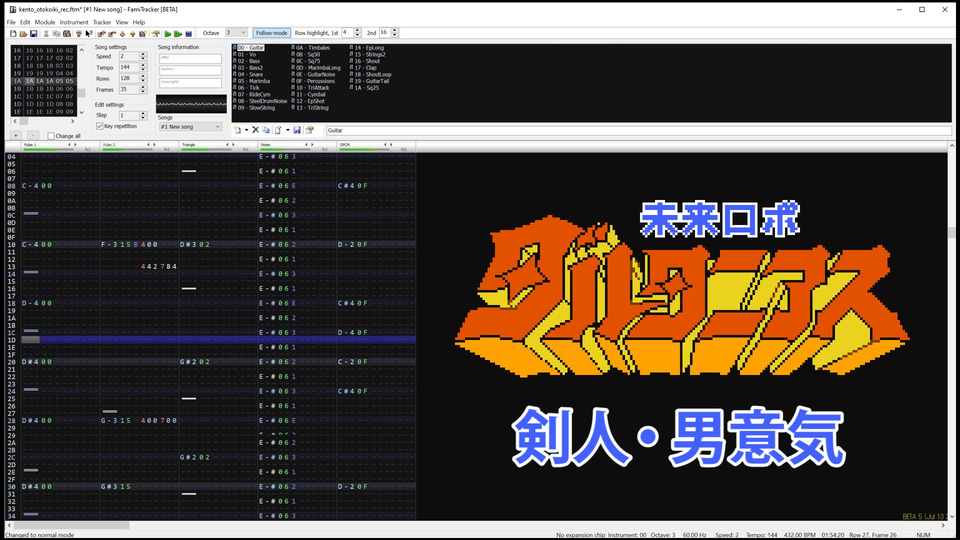The image size is (960, 540).
Task: Select instrument 02 - Bass
Action: (x=249, y=61)
